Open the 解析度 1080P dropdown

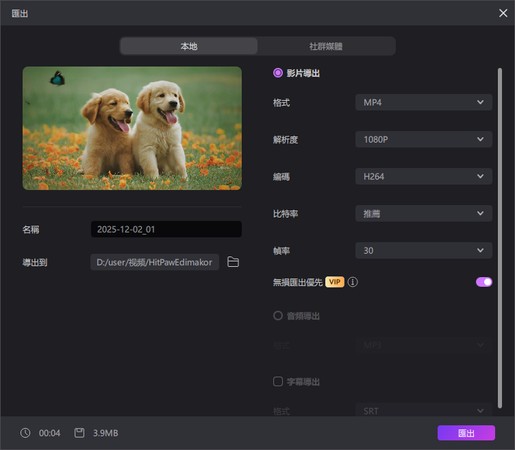424,139
